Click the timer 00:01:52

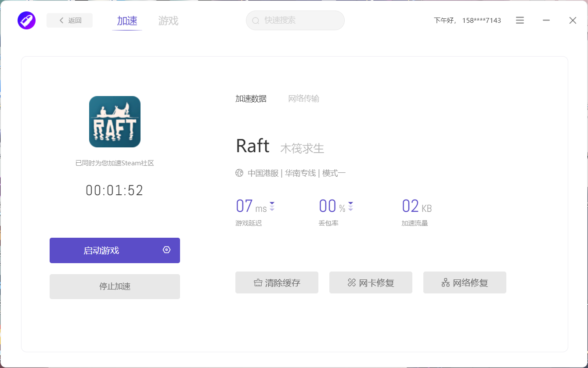point(115,190)
